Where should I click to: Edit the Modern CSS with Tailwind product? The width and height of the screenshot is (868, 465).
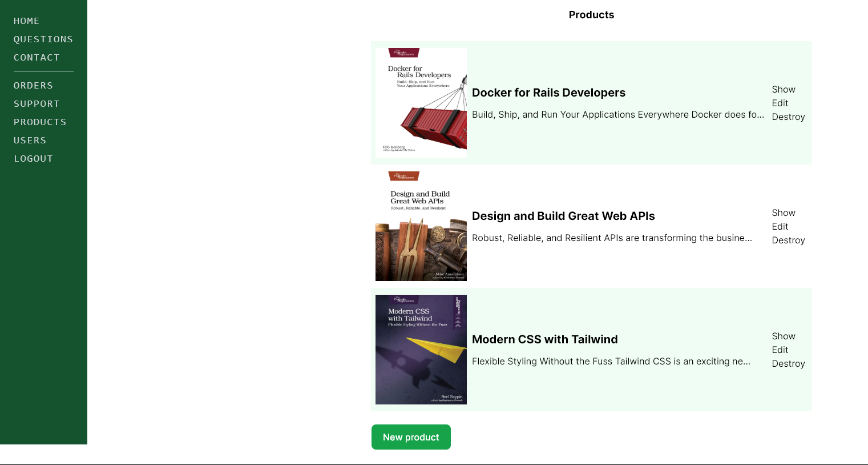(780, 350)
